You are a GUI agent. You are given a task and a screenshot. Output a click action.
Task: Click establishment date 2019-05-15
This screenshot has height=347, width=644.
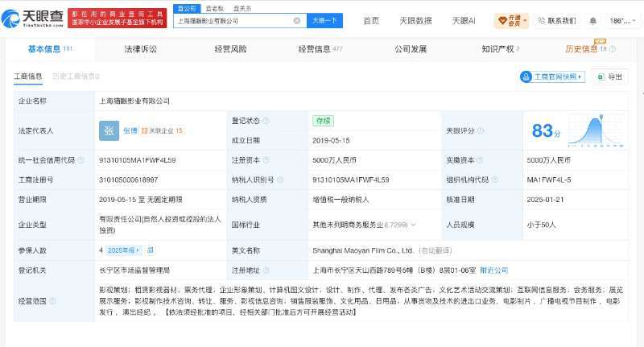coord(331,140)
